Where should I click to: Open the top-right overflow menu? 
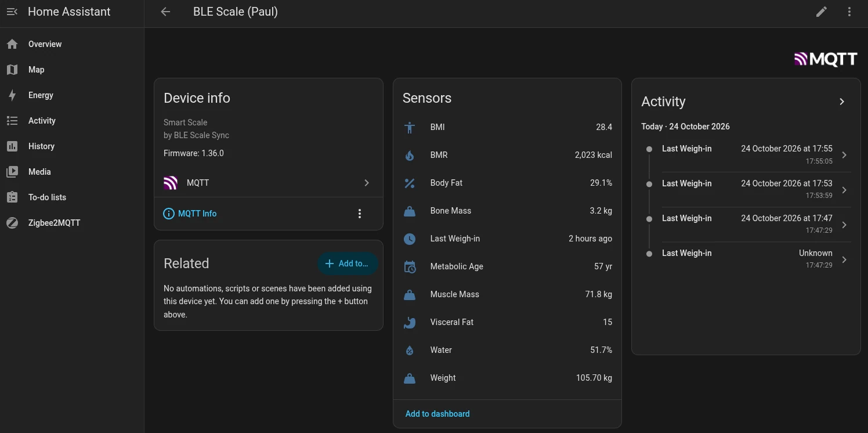tap(849, 12)
